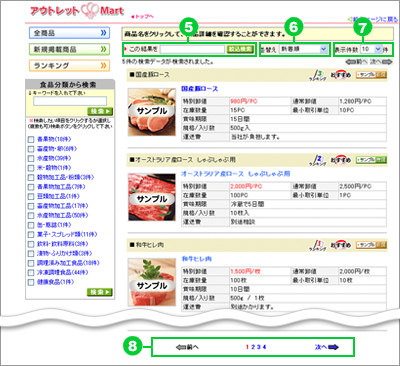The width and height of the screenshot is (400, 366).
Task: Click the 1,280円/PC regular price
Action: 355,101
